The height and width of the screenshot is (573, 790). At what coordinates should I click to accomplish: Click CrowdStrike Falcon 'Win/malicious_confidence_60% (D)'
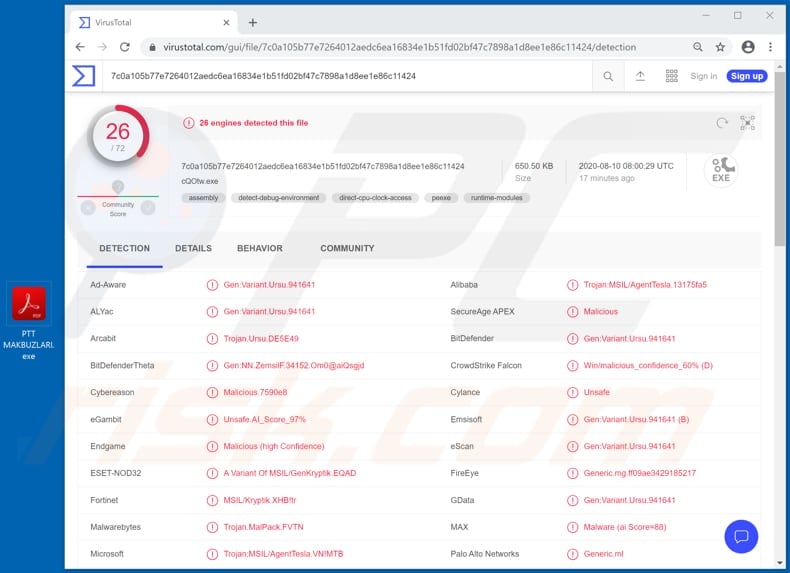tap(648, 365)
